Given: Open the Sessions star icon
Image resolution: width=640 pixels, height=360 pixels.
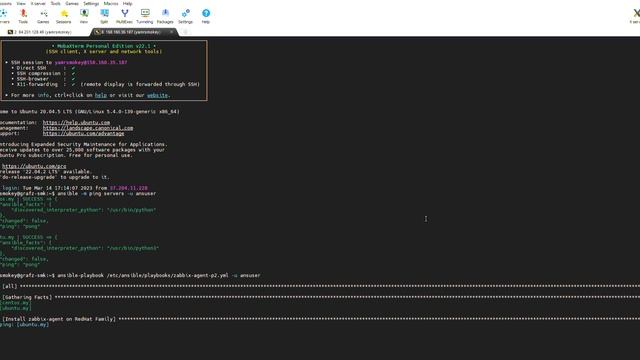Looking at the screenshot, I should 63,16.
